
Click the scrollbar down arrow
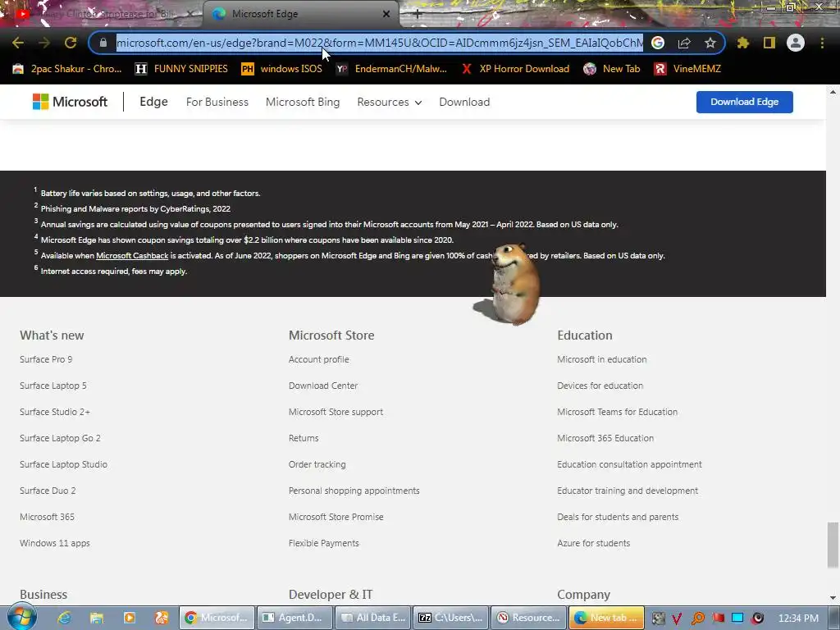point(833,597)
